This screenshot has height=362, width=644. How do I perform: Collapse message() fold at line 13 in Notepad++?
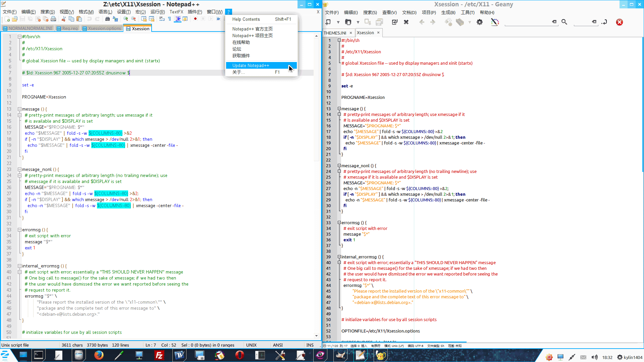(19, 109)
